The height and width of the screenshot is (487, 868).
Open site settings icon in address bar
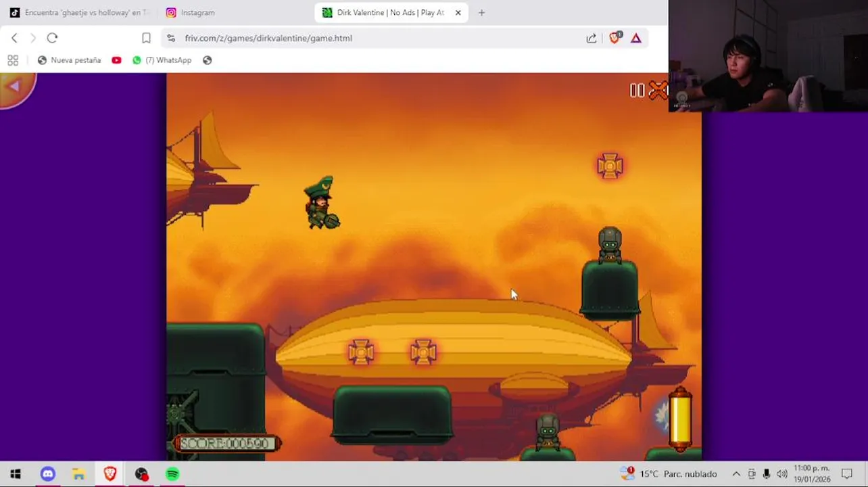[170, 38]
